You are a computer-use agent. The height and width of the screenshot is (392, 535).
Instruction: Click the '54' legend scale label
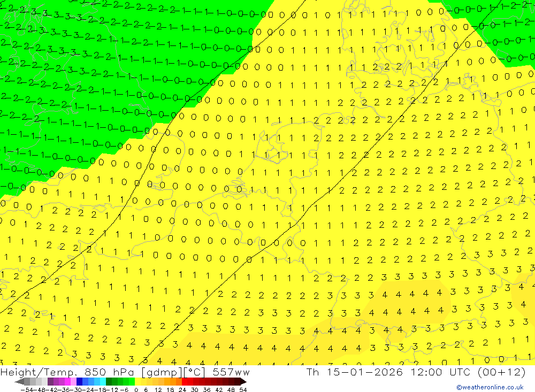[243, 390]
